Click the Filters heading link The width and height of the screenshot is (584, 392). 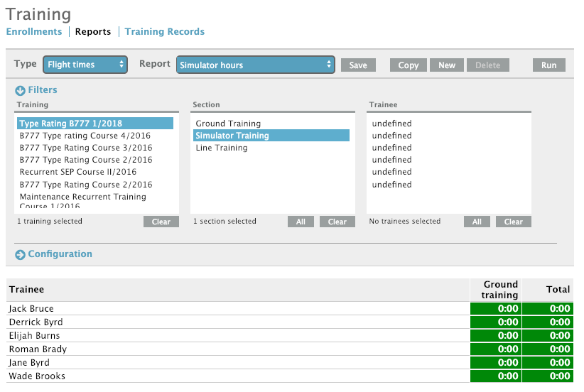pyautogui.click(x=43, y=90)
